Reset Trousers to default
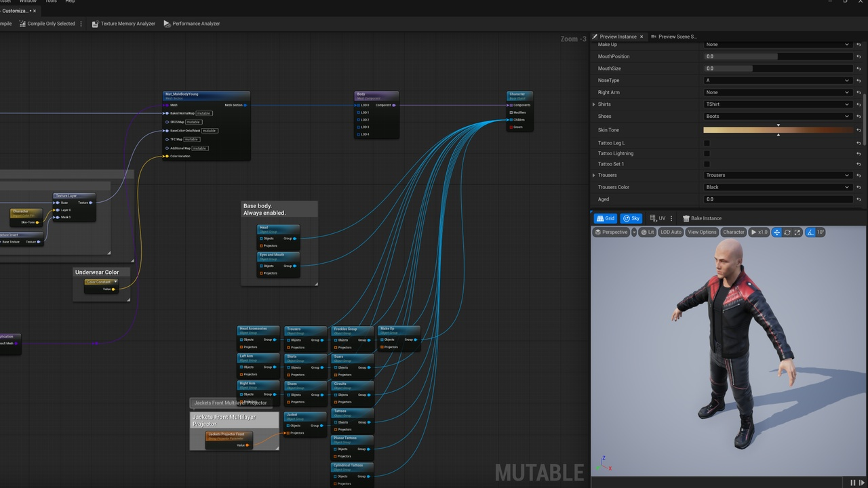 point(859,175)
